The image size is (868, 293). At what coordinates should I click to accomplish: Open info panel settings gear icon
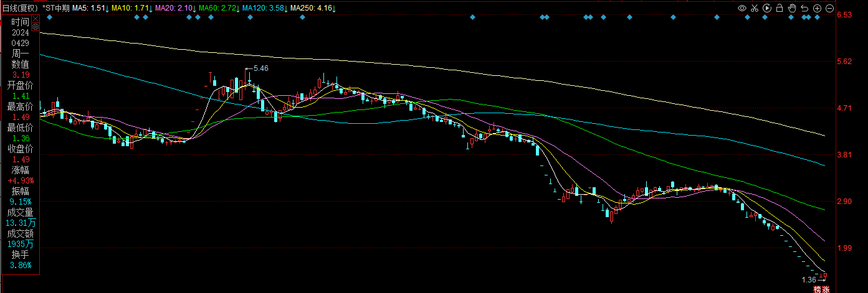tap(36, 27)
